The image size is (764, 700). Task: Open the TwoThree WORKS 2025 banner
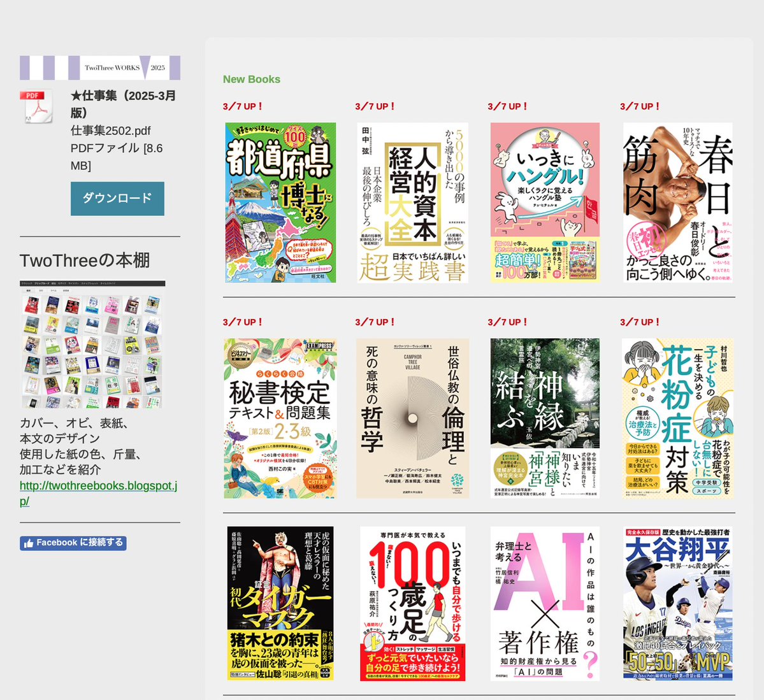pos(100,68)
